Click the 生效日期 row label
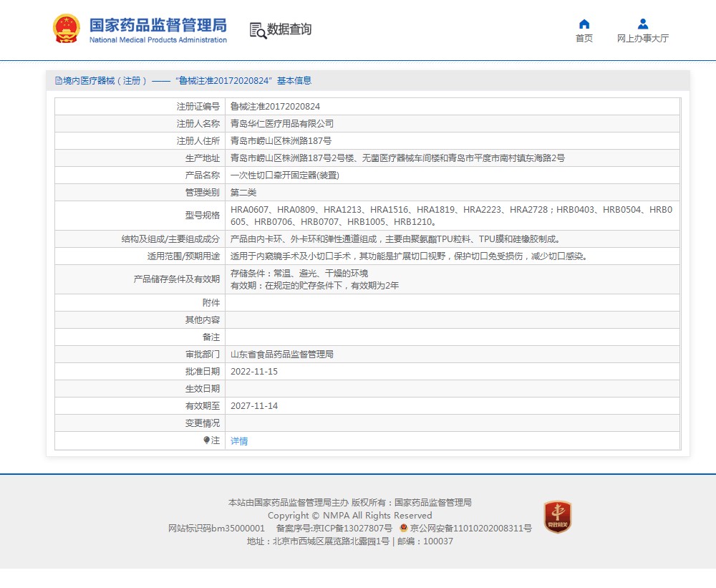 [x=203, y=389]
